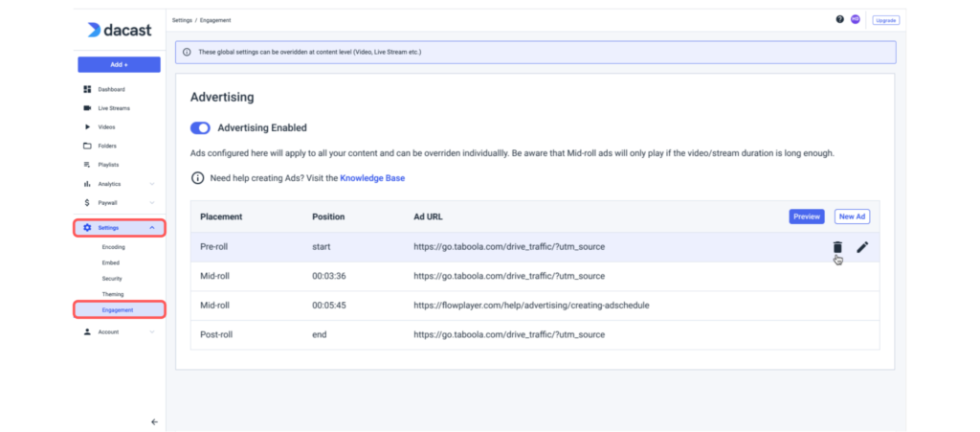The width and height of the screenshot is (980, 432).
Task: Delete the Pre-roll ad with trash icon
Action: coord(837,247)
